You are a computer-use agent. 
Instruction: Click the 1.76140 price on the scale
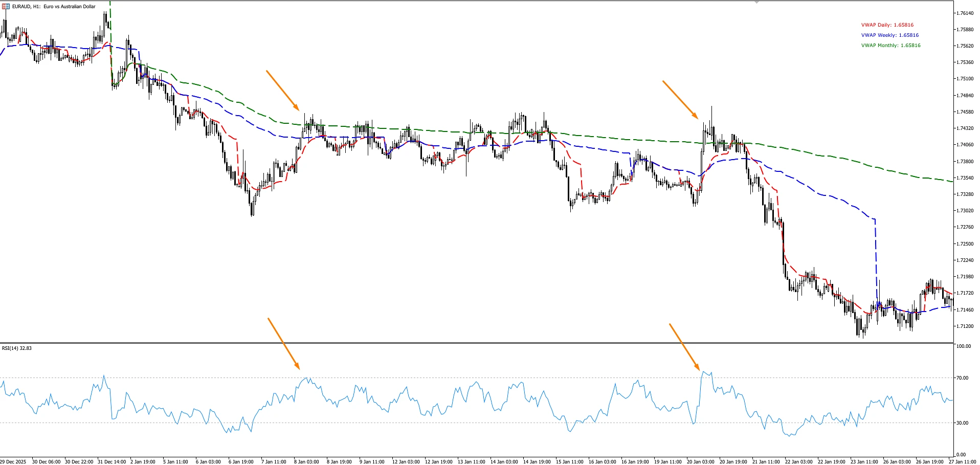[x=965, y=13]
